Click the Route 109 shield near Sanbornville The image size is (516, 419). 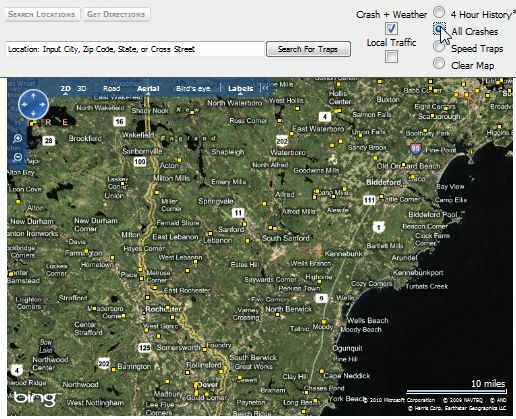pyautogui.click(x=140, y=162)
